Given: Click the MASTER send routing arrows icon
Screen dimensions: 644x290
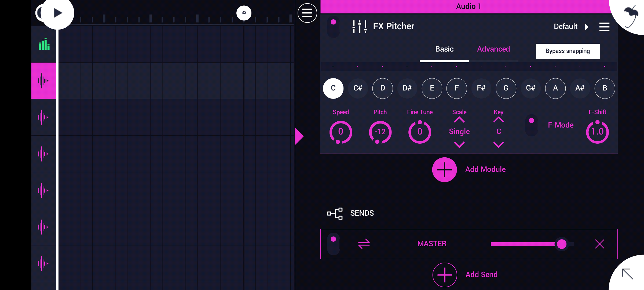Looking at the screenshot, I should click(x=364, y=244).
